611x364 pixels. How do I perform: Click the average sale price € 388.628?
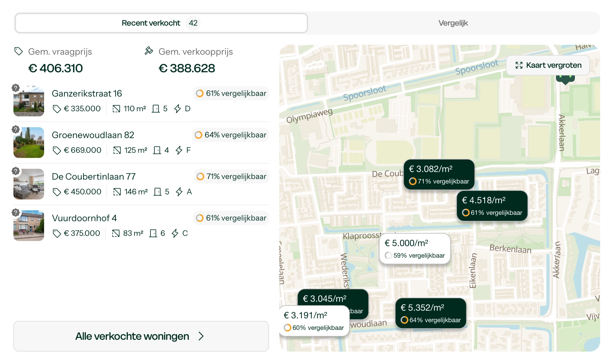tap(187, 68)
